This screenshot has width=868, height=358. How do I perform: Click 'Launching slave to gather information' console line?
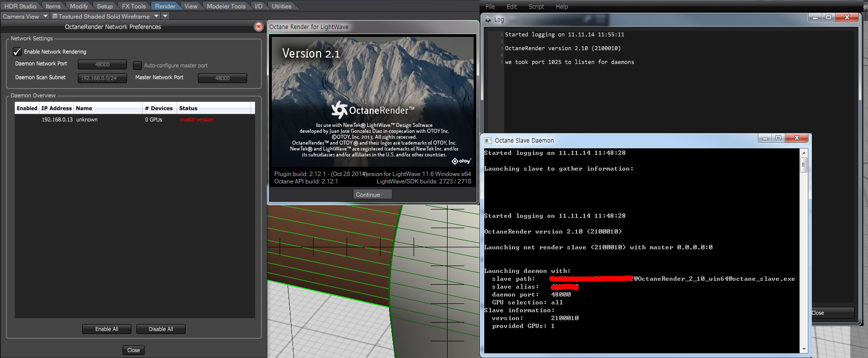[559, 169]
